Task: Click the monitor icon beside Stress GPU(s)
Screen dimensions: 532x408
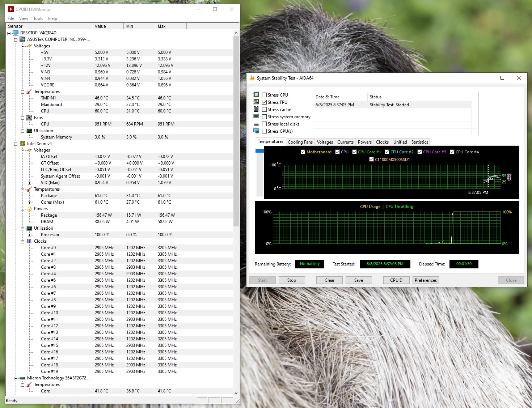Action: pyautogui.click(x=256, y=131)
